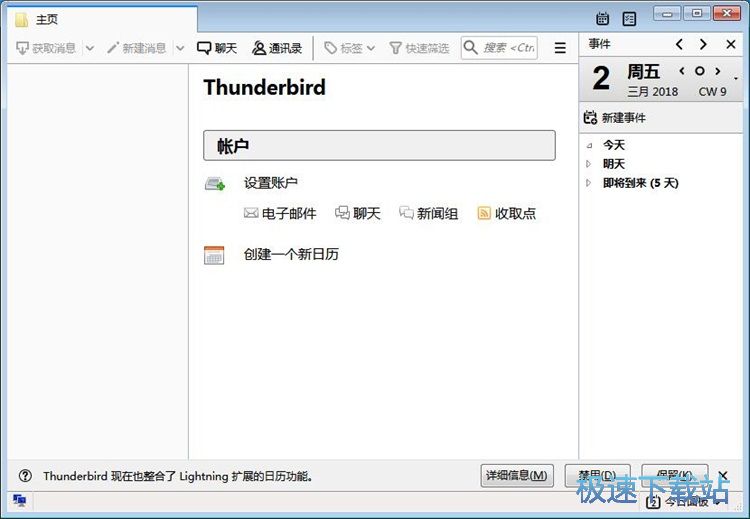Open 聊天 chat from the toolbar
This screenshot has width=750, height=519.
[x=217, y=48]
